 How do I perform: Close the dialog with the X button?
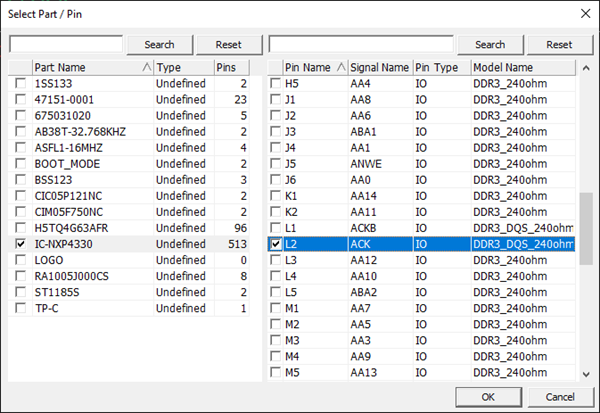click(581, 13)
